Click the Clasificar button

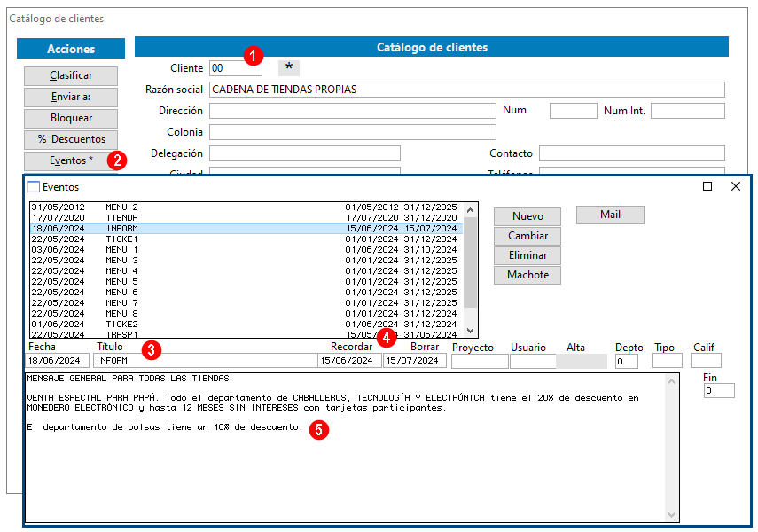(x=71, y=76)
